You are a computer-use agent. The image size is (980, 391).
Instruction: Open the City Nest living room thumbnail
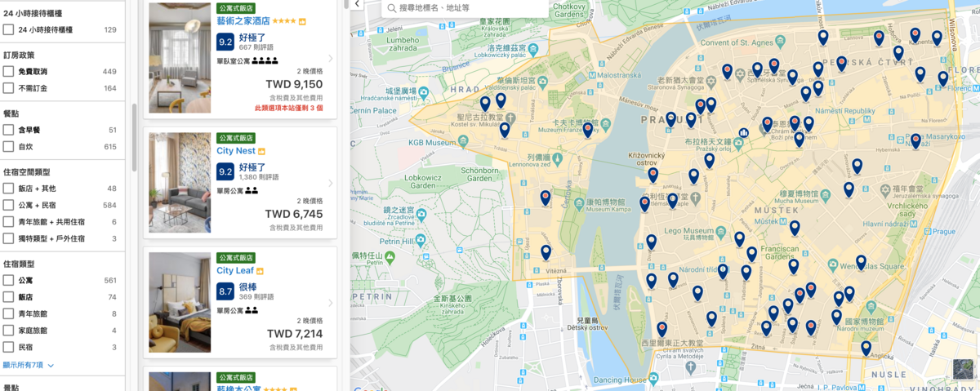[x=180, y=183]
